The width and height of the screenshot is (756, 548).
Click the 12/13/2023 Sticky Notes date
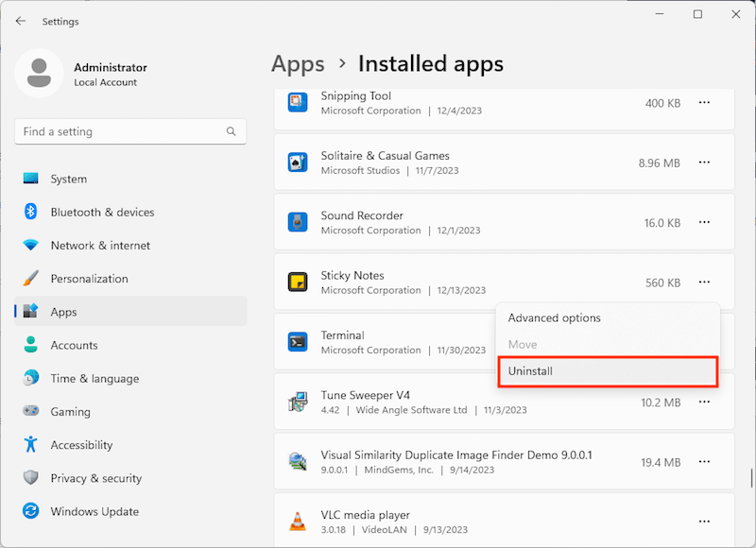click(461, 290)
